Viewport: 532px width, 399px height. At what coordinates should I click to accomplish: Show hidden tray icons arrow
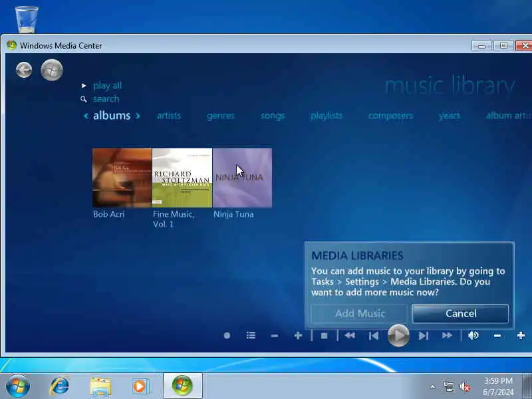click(x=433, y=386)
